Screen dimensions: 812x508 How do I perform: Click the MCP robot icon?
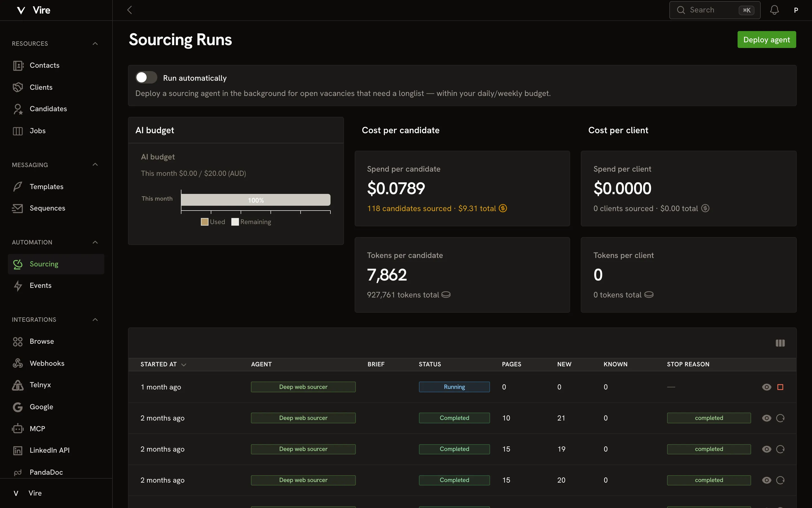click(x=18, y=429)
